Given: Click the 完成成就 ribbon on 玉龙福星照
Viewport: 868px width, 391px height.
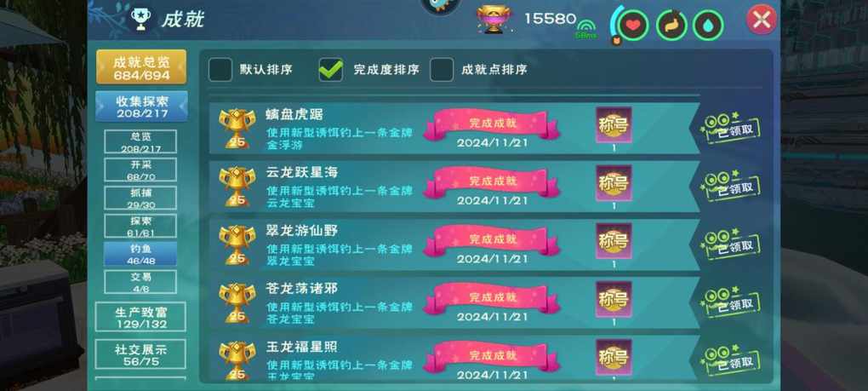Looking at the screenshot, I should [x=492, y=355].
